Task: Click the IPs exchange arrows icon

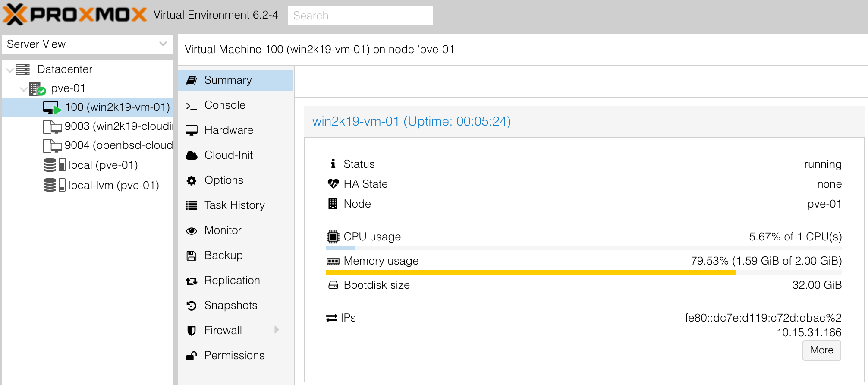Action: 332,318
